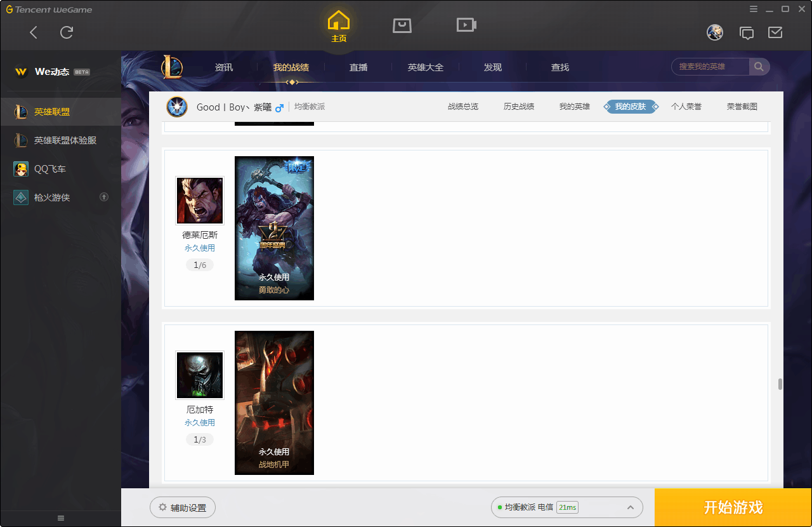Click the server selector up chevron

pos(631,507)
